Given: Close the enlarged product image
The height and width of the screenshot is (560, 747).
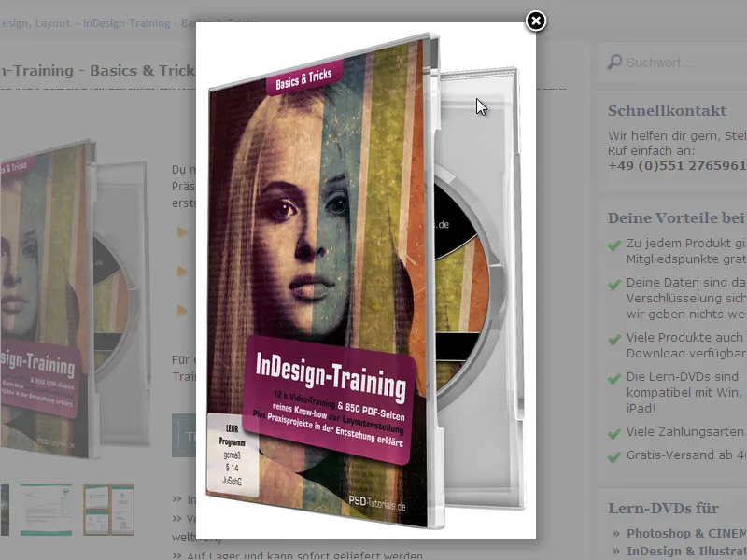Looking at the screenshot, I should click(534, 21).
